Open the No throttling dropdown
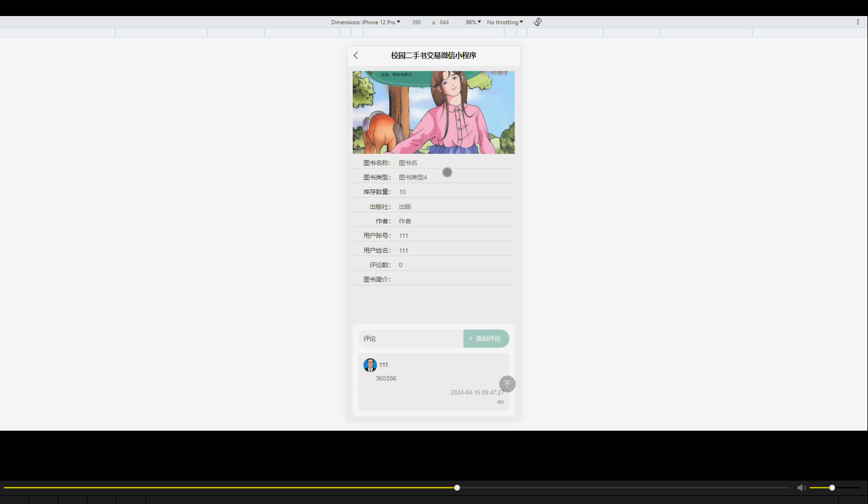Screen dimensions: 868x504 505,22
